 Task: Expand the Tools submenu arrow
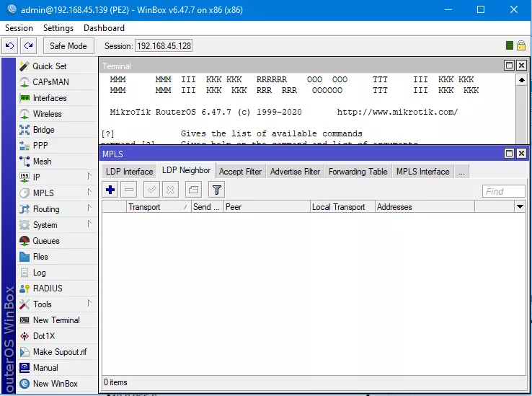(89, 303)
